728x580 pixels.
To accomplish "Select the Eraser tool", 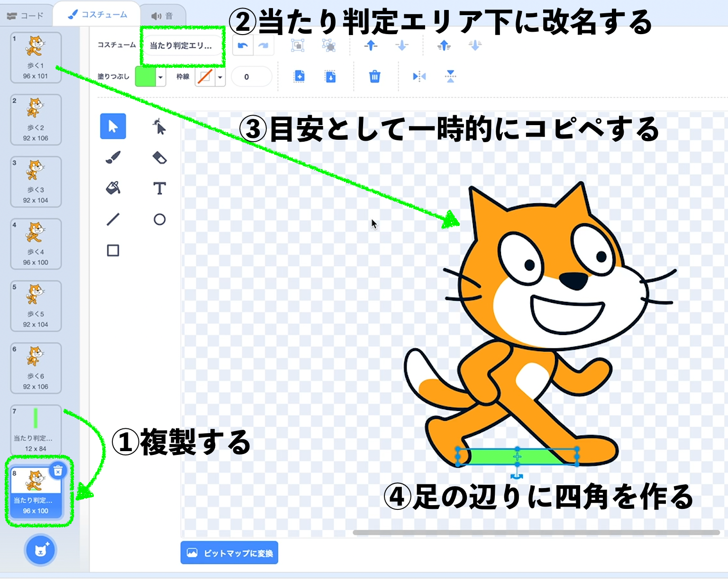I will pos(159,157).
